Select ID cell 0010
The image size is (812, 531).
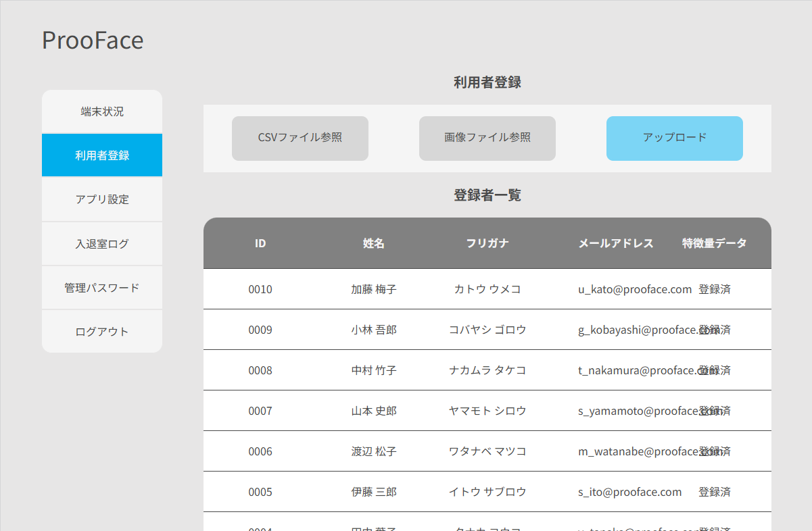click(260, 289)
